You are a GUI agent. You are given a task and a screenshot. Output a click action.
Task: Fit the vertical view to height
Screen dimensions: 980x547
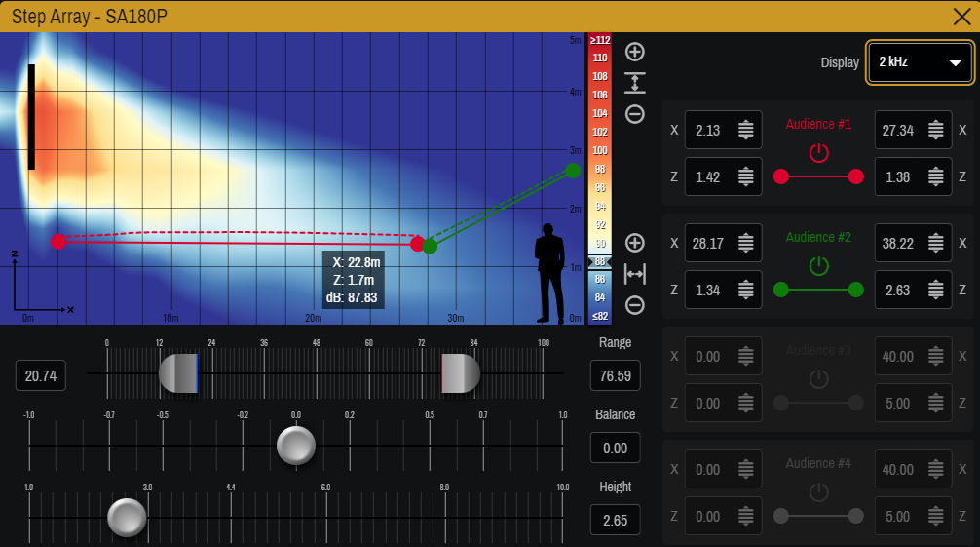coord(635,83)
